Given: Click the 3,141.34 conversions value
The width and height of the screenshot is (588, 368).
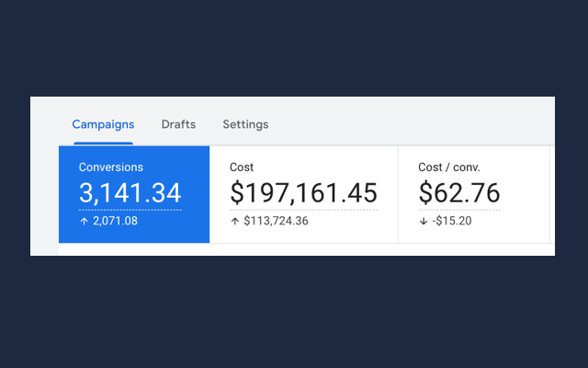Looking at the screenshot, I should tap(130, 193).
